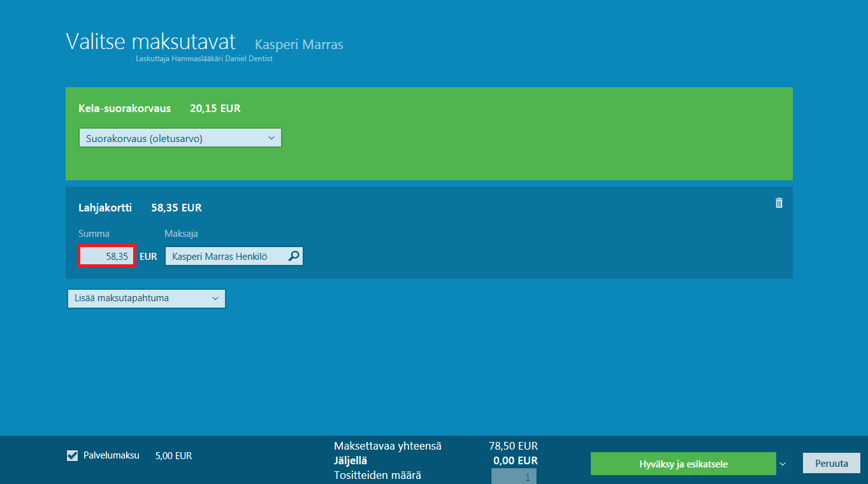This screenshot has height=484, width=868.
Task: Open the Lisää maksutapahtuma dropdown
Action: coord(147,298)
